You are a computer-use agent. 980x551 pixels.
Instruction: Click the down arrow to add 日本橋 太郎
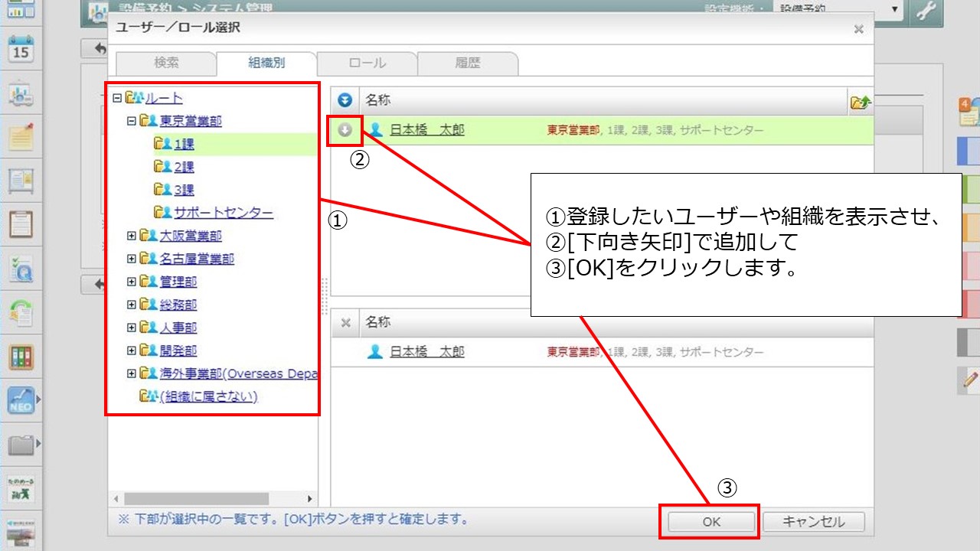345,130
